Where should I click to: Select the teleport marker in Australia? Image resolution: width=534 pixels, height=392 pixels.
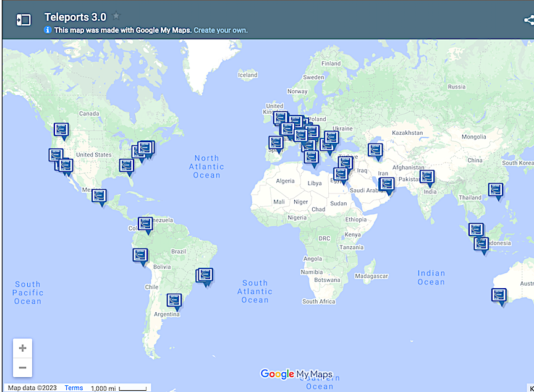(x=499, y=296)
